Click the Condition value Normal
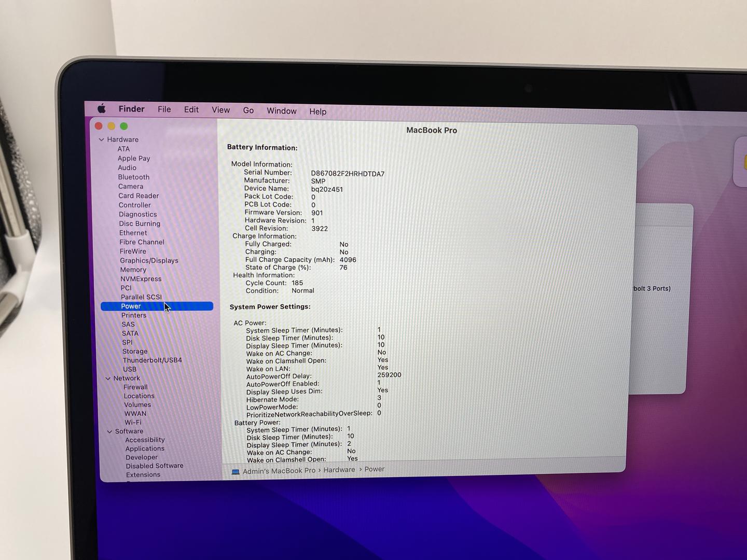Viewport: 747px width, 560px height. (303, 291)
